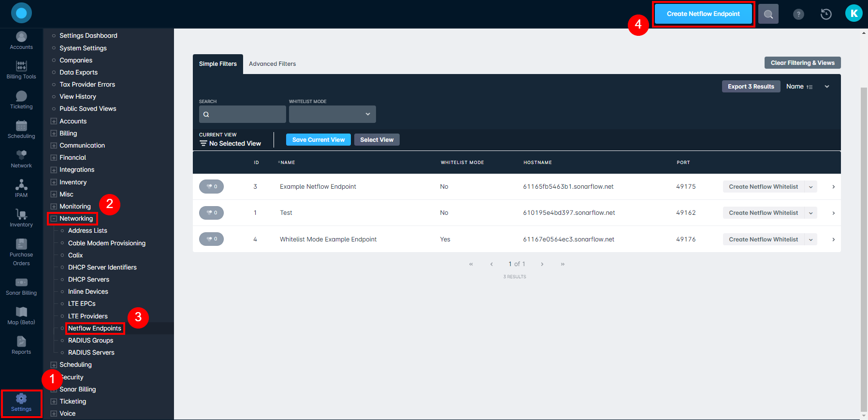This screenshot has height=420, width=868.
Task: Go to next results page arrow
Action: pyautogui.click(x=542, y=264)
